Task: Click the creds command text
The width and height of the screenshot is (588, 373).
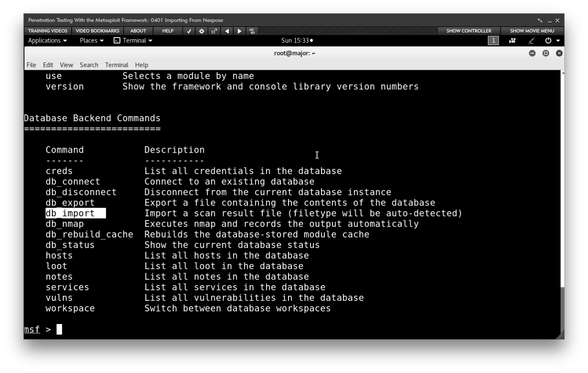Action: (59, 171)
